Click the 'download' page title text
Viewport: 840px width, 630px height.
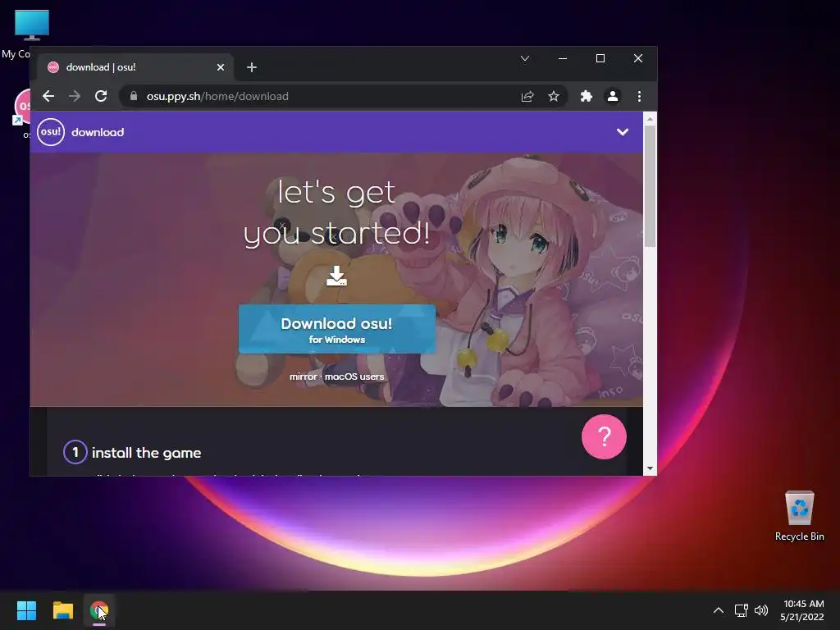point(98,132)
